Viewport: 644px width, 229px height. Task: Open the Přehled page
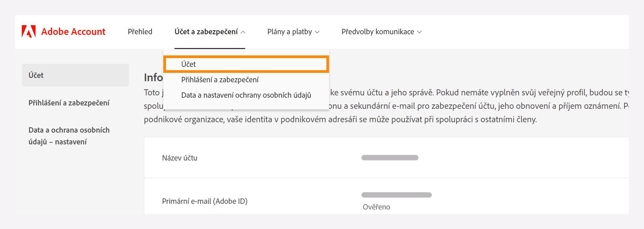[140, 32]
